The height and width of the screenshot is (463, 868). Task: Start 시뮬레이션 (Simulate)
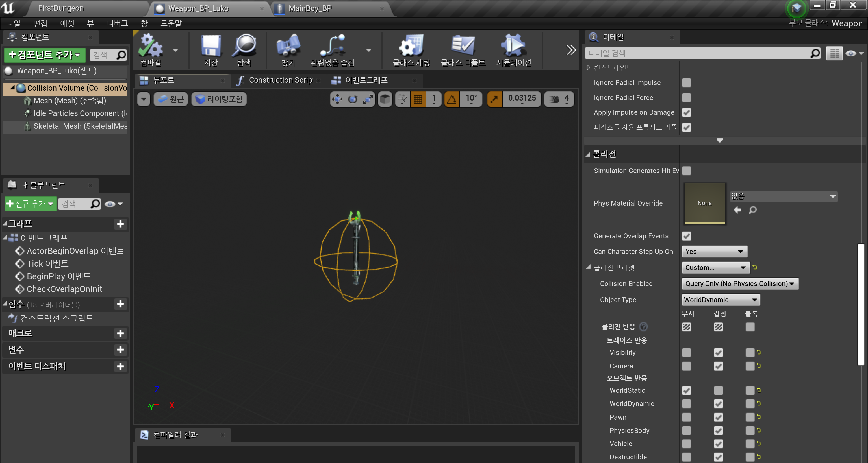pos(513,50)
